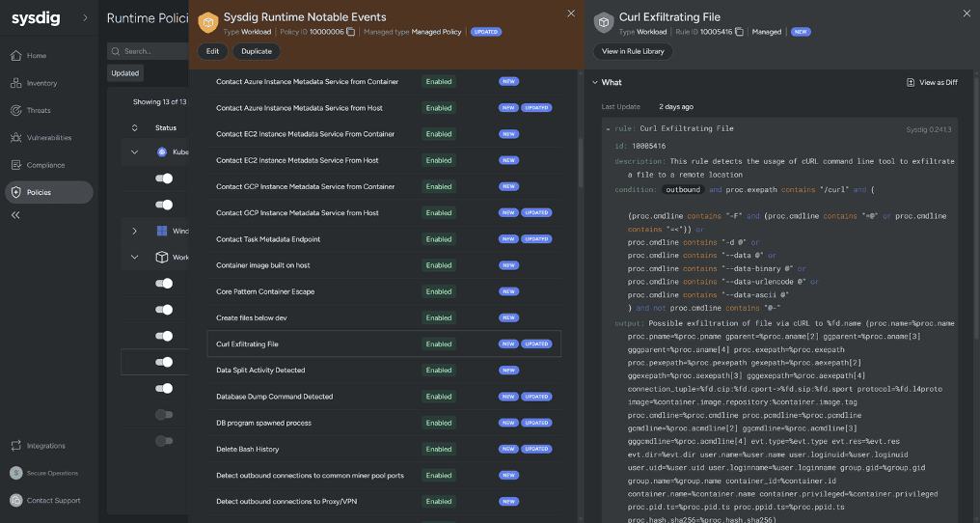Toggle highlighted selected policy row switch
This screenshot has height=523, width=980.
tap(164, 362)
